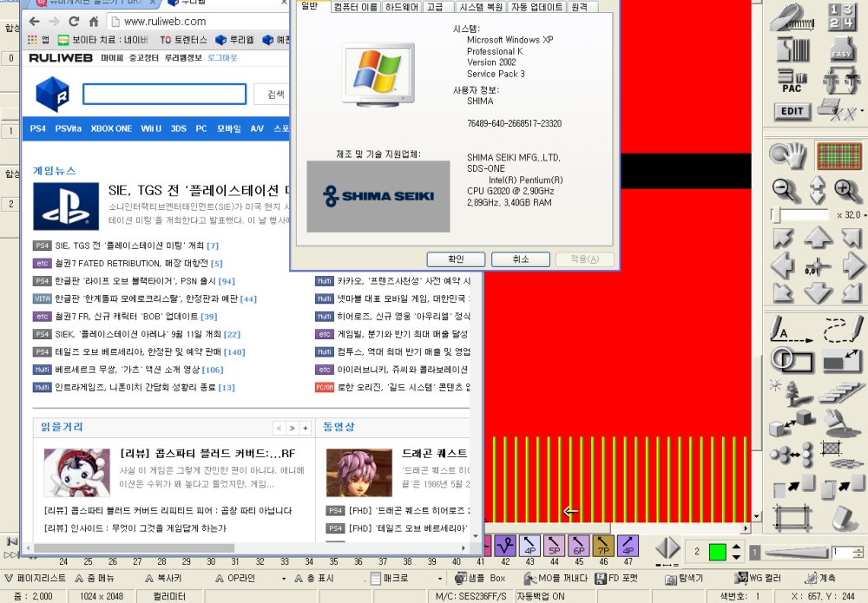The image size is (868, 603).
Task: Click 복사키 in the bottom toolbar
Action: (163, 578)
